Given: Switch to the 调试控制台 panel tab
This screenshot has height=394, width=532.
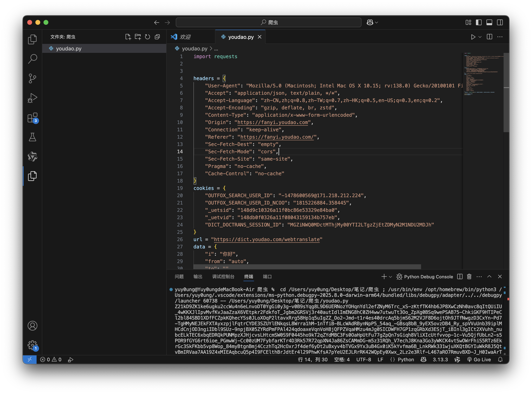Looking at the screenshot, I should pyautogui.click(x=223, y=276).
